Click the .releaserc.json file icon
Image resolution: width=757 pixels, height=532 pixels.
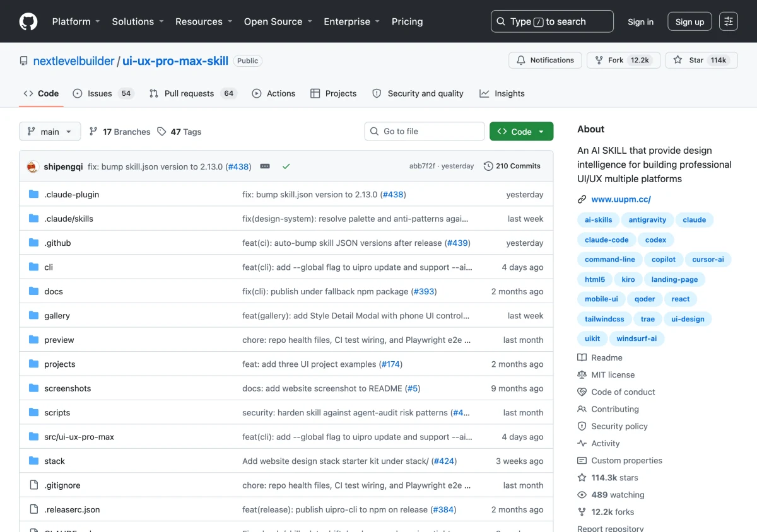click(34, 509)
